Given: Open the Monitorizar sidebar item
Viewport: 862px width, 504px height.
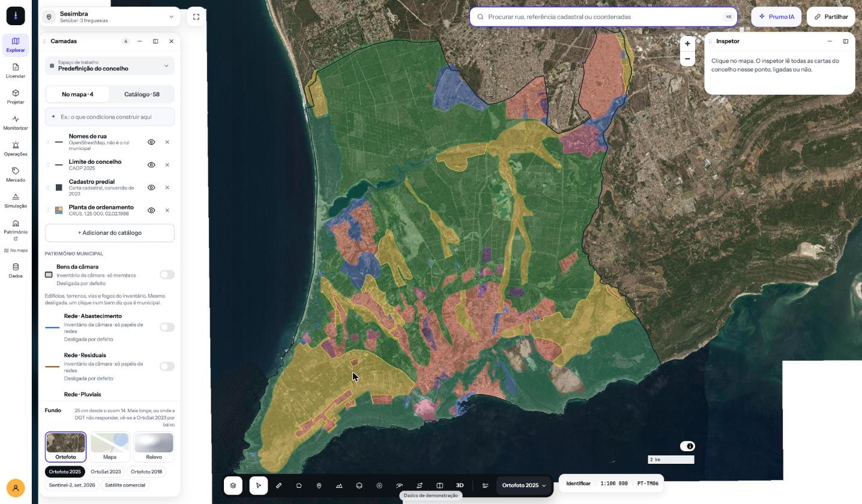Looking at the screenshot, I should pos(16,123).
